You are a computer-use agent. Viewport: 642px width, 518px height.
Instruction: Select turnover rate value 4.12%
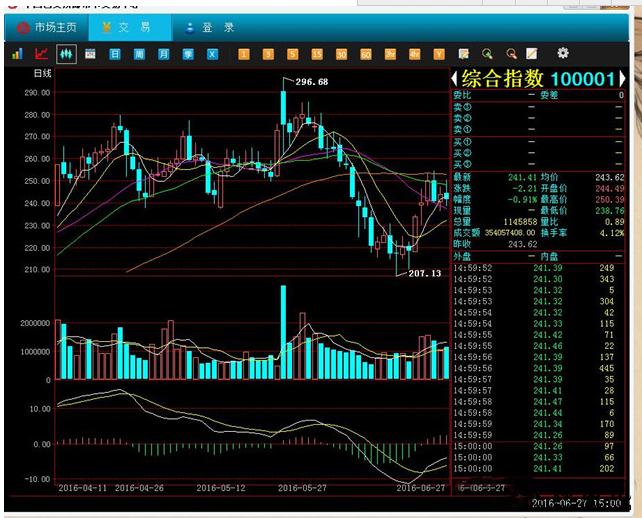[x=612, y=233]
